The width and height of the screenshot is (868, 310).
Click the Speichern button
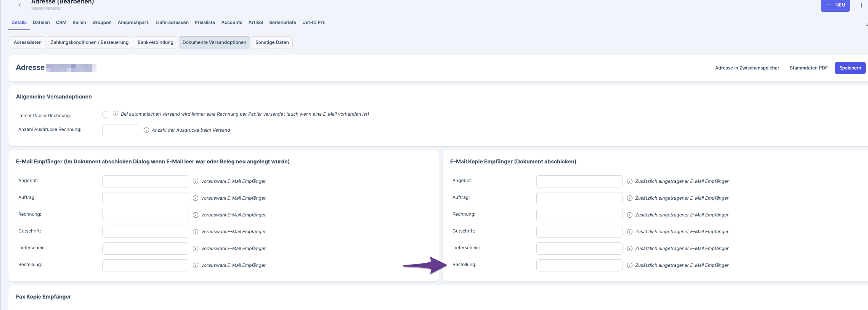[850, 68]
